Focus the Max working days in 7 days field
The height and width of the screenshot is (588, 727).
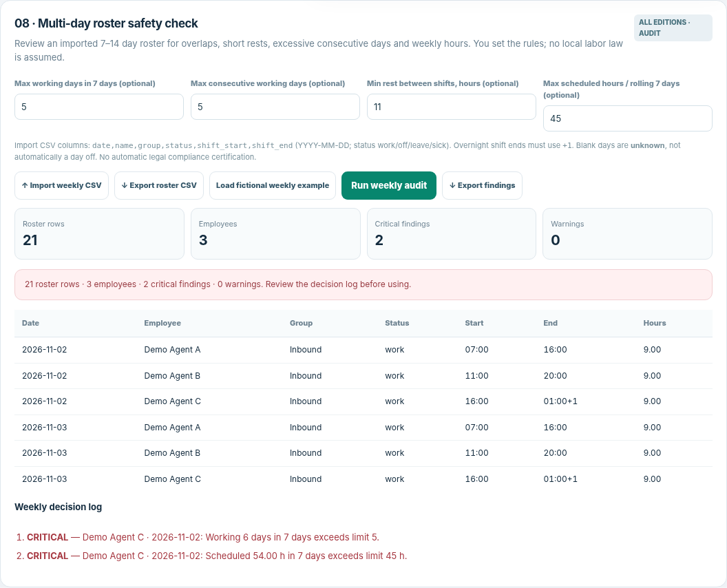99,107
